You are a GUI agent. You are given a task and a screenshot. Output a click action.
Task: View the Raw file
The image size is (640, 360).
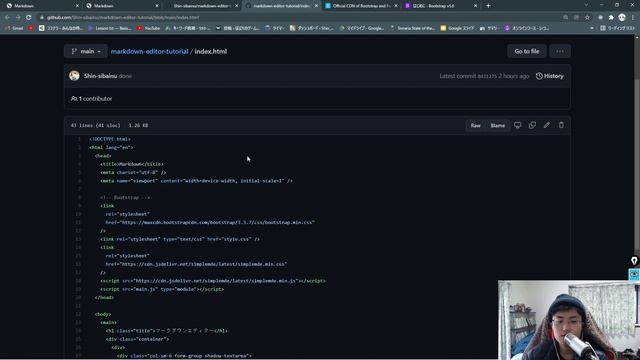coord(476,125)
